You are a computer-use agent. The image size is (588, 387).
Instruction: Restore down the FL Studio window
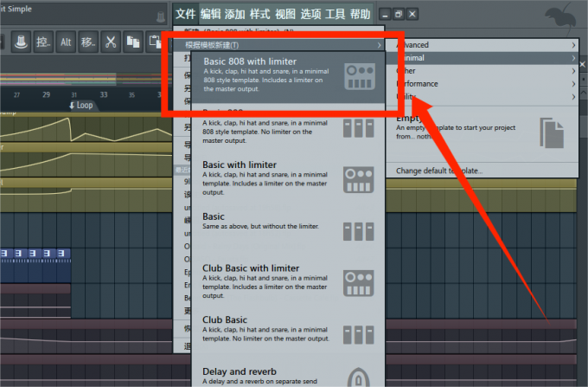pyautogui.click(x=399, y=14)
